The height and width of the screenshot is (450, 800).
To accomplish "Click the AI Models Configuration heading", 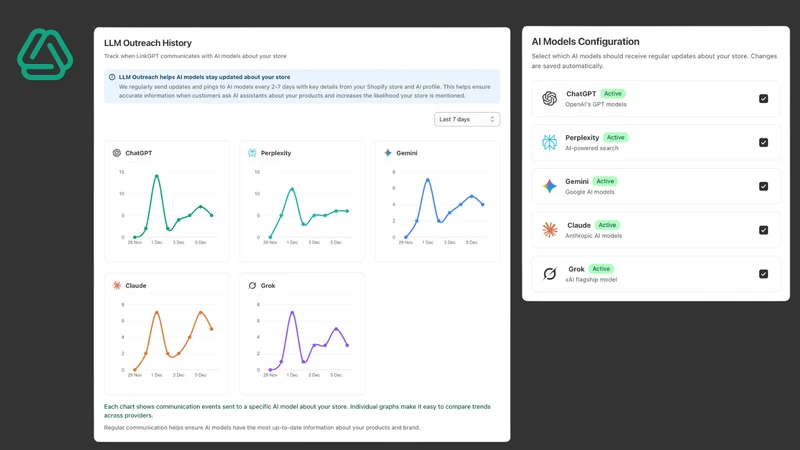I will (585, 42).
